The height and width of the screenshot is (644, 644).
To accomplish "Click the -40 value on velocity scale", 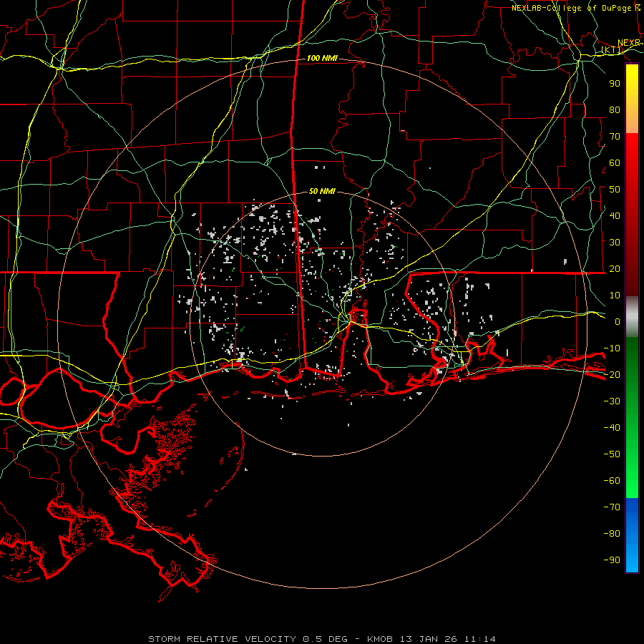I will [612, 428].
